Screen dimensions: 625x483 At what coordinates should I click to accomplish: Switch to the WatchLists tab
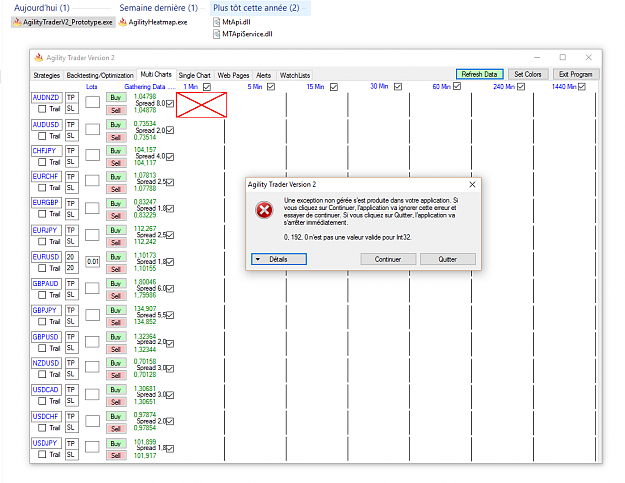(295, 75)
